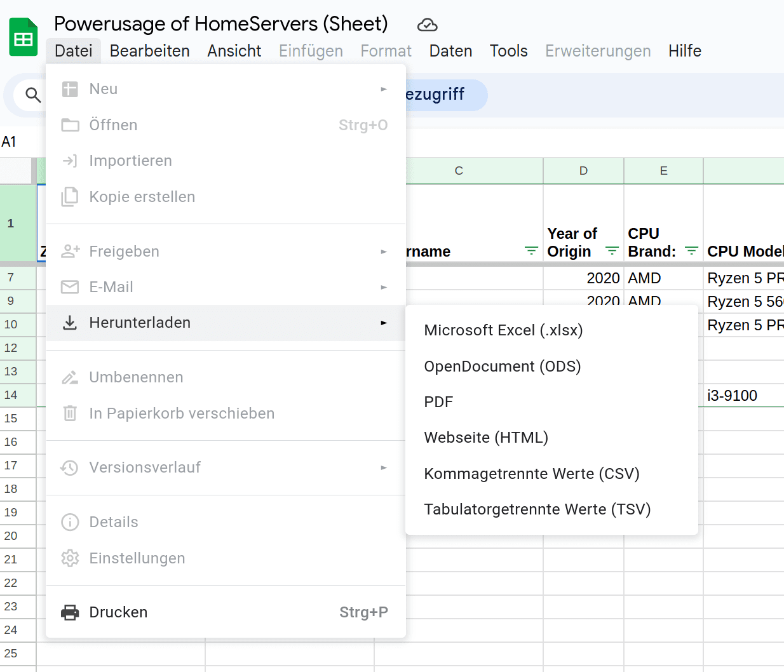Open filter icon in column C header cell

[x=532, y=251]
